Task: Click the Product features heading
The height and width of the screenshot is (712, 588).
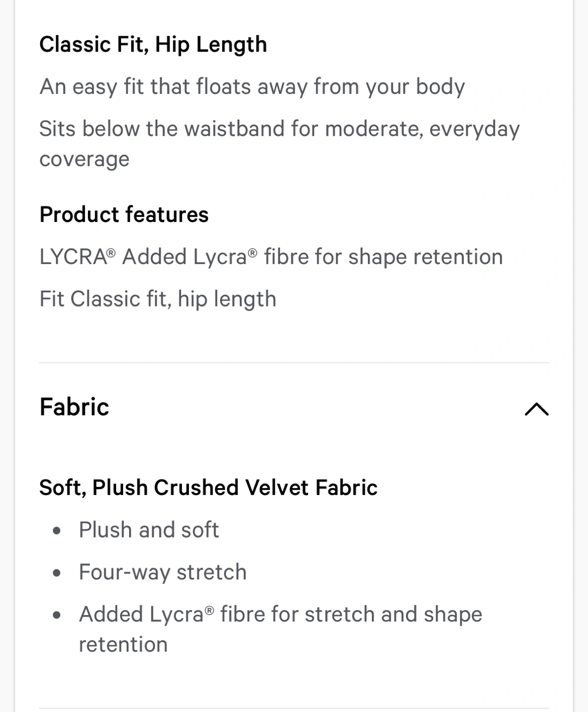Action: pyautogui.click(x=124, y=215)
